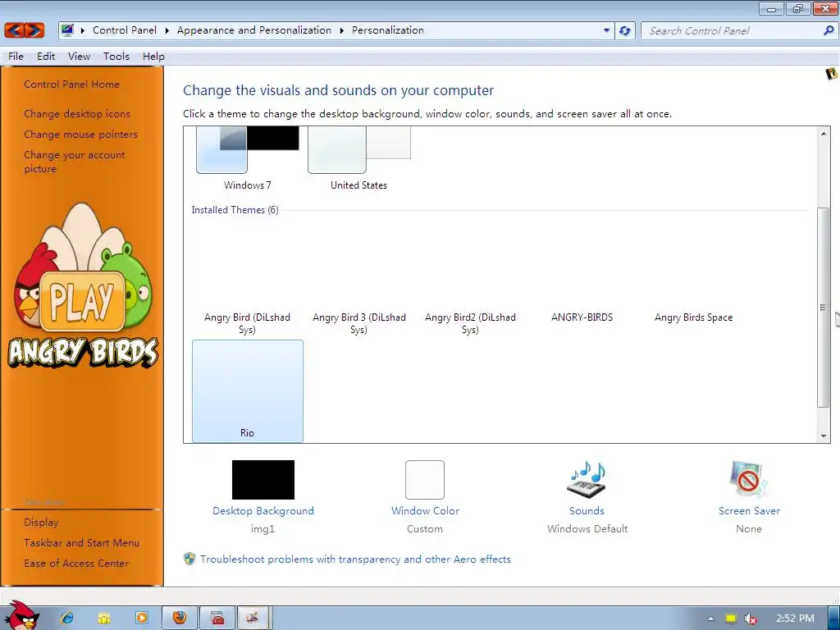Open the Sounds keyboard icon
840x630 pixels.
pyautogui.click(x=587, y=479)
